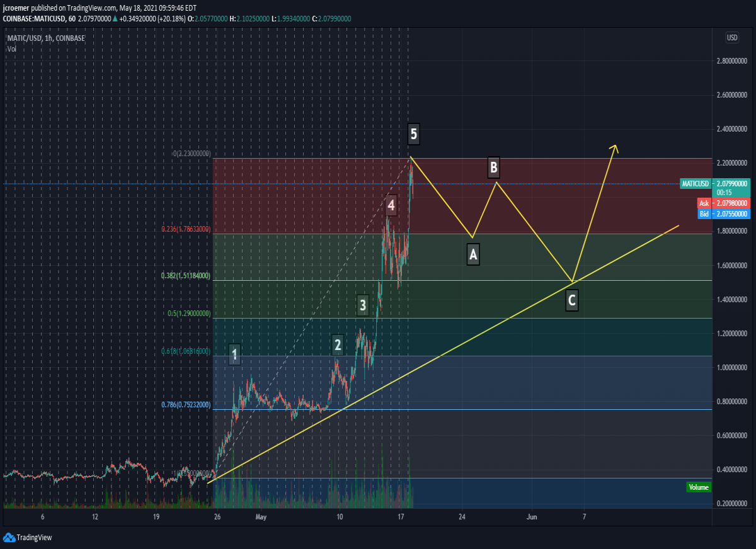Image resolution: width=756 pixels, height=549 pixels.
Task: Click the jcroemer author name
Action: [16, 9]
